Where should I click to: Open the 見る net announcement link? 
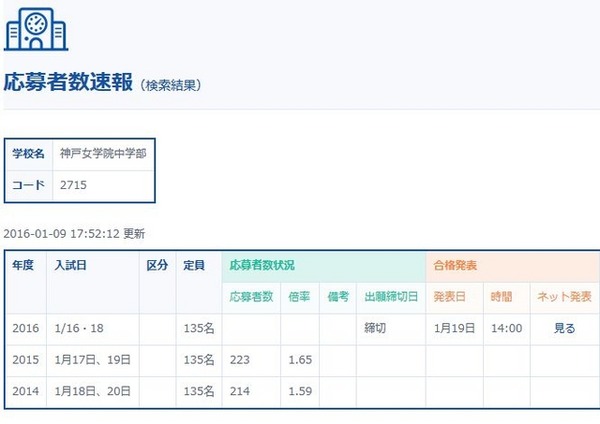[564, 328]
